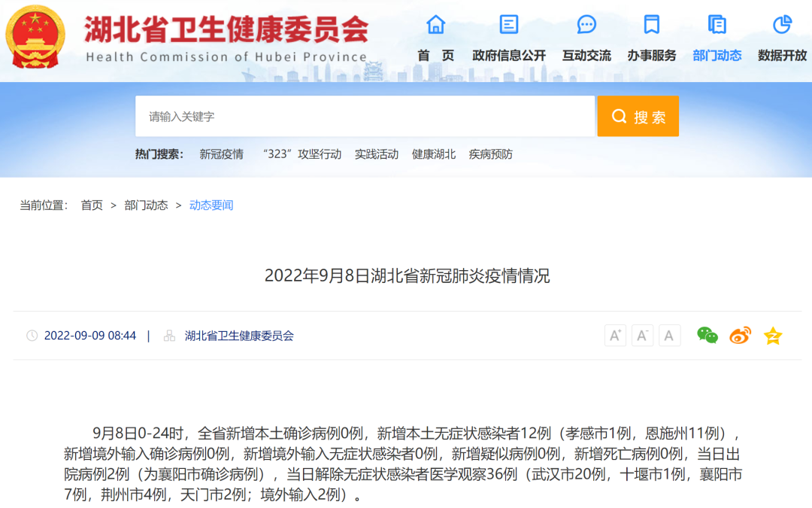Click the government info document icon

pos(509,25)
